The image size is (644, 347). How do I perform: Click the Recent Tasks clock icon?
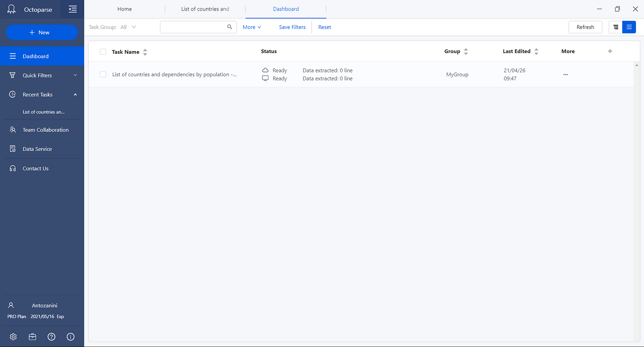[13, 94]
